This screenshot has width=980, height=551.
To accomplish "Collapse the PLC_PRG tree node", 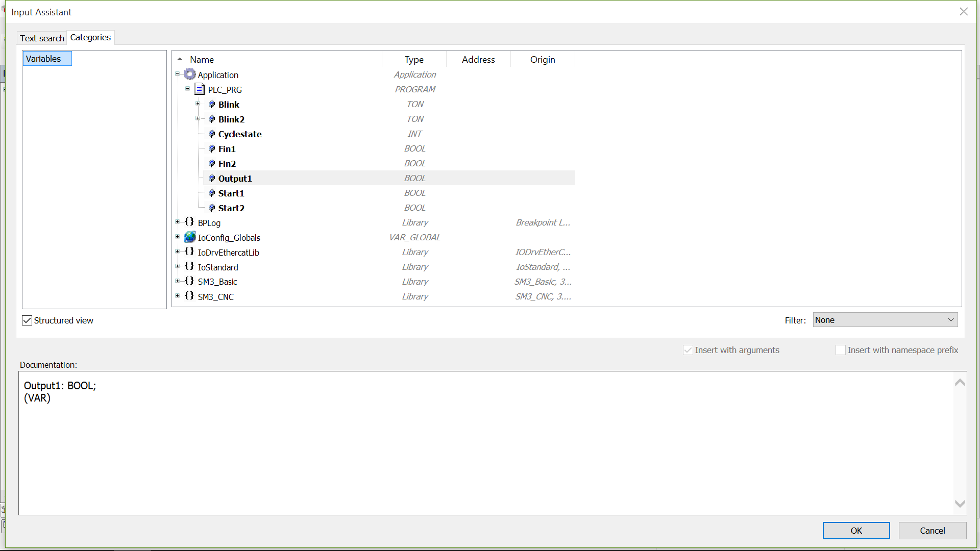I will coord(188,89).
